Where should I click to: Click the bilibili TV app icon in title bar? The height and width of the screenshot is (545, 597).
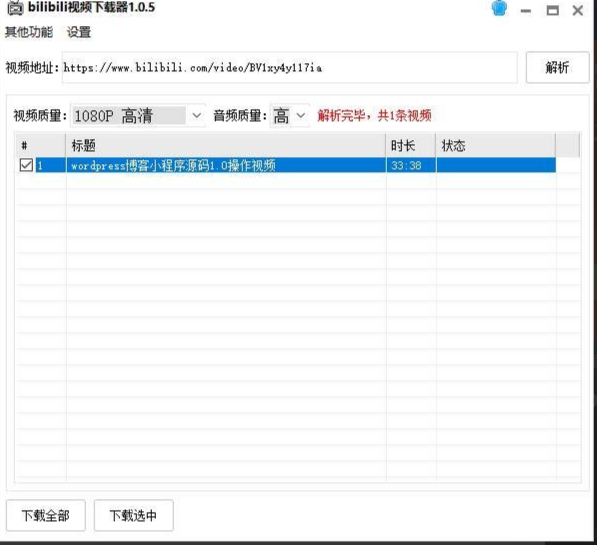(x=15, y=8)
